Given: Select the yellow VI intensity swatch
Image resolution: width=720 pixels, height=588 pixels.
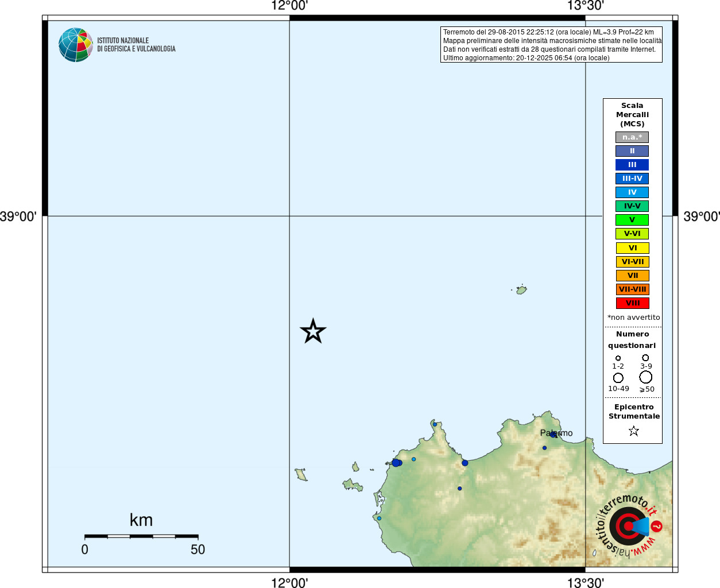Looking at the screenshot, I should (632, 248).
